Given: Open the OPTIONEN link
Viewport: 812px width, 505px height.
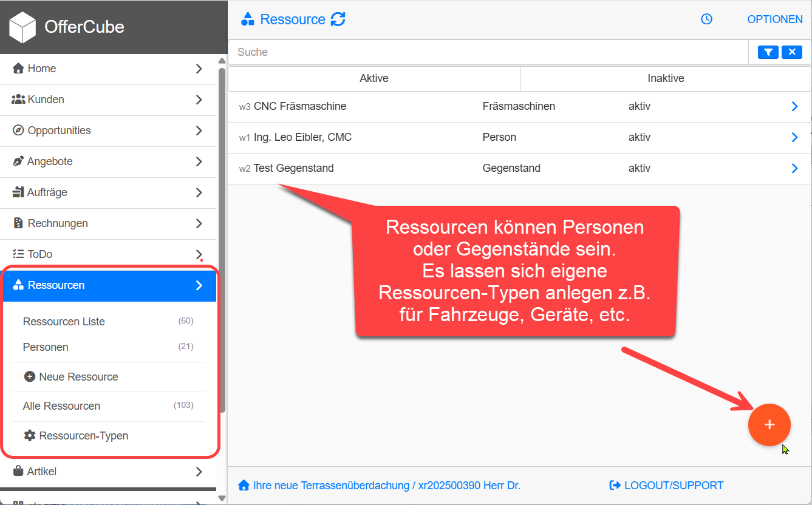Looking at the screenshot, I should pos(774,19).
